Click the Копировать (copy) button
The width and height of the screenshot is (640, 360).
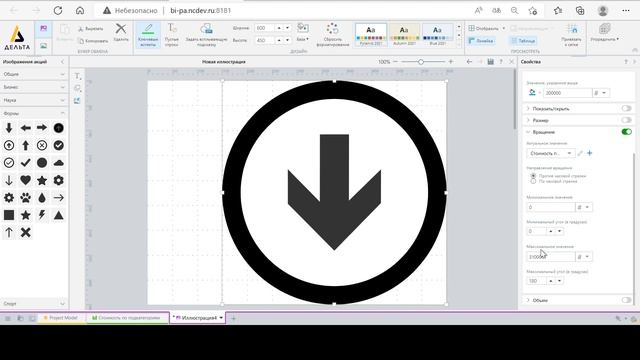93,41
